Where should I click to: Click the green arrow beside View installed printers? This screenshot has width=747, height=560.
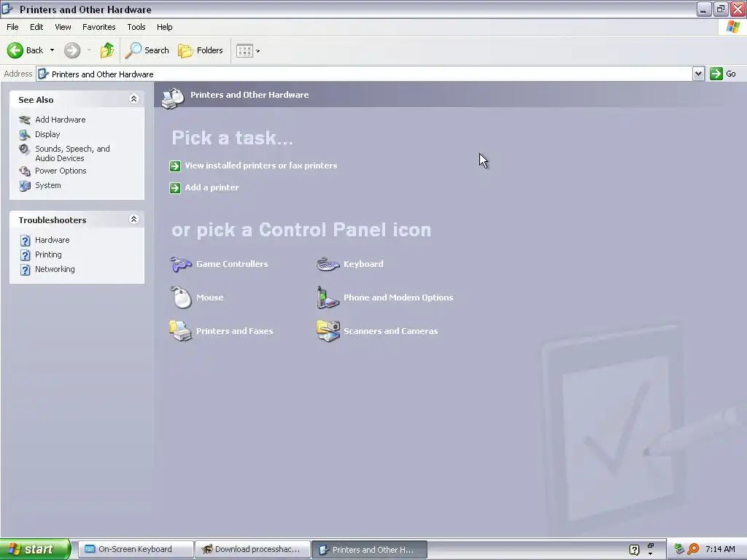pyautogui.click(x=175, y=166)
